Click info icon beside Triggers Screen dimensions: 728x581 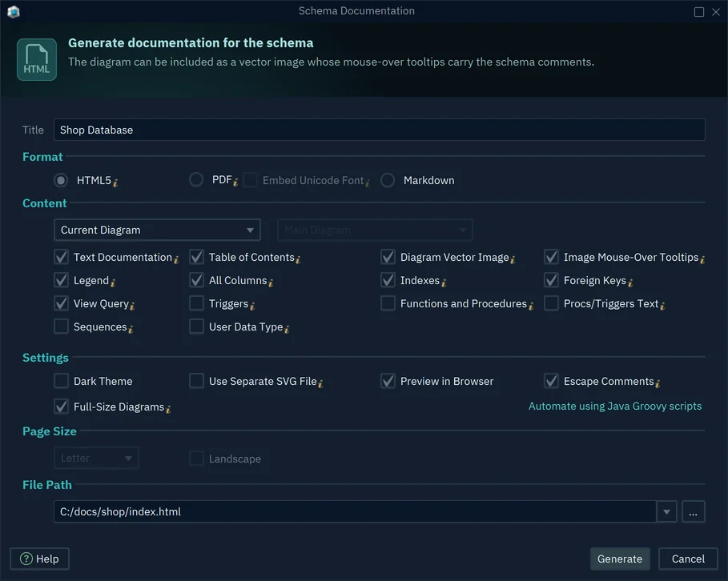tap(252, 306)
